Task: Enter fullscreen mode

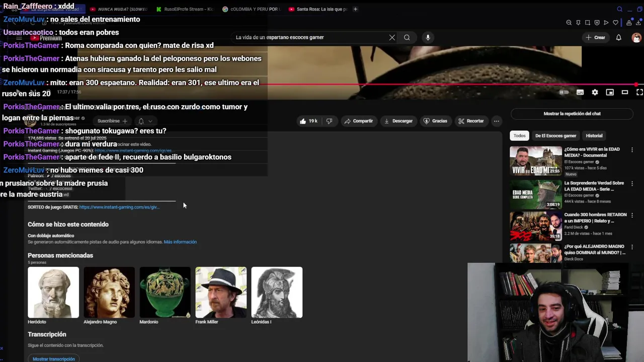Action: [x=639, y=93]
